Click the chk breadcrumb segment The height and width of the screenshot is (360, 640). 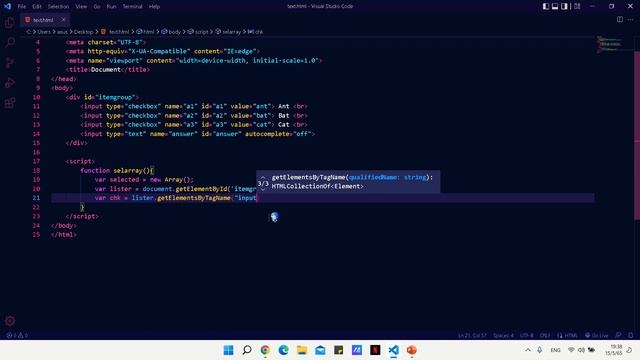point(256,32)
